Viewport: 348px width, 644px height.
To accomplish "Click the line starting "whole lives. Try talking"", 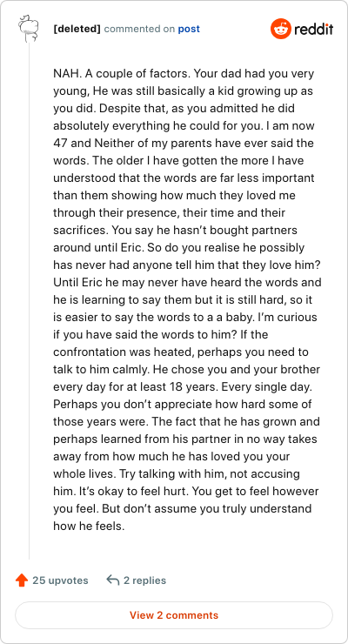I will coord(177,473).
